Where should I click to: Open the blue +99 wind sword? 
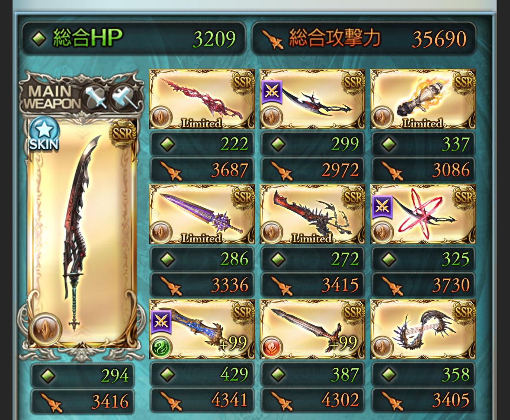[202, 329]
